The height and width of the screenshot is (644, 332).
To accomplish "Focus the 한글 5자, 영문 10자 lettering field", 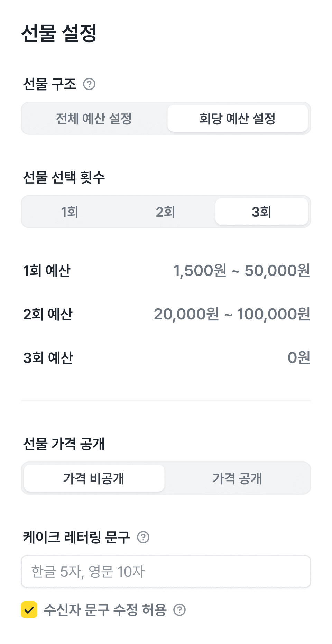I will [x=166, y=571].
